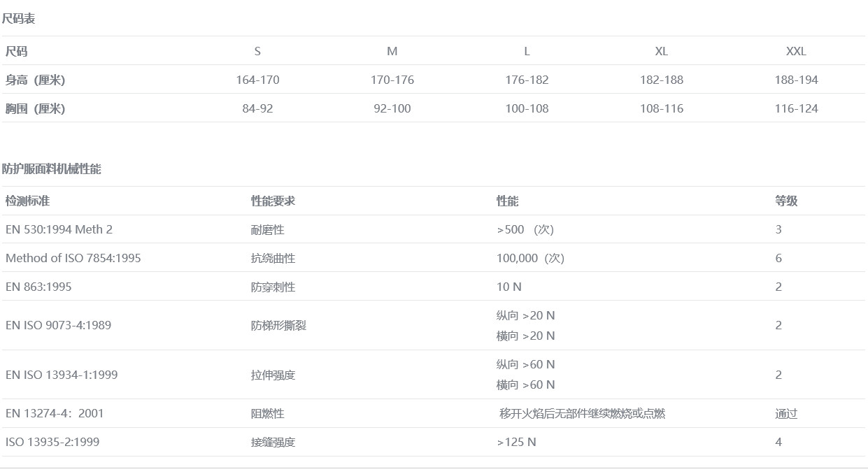Screen dimensions: 868x474
Task: Select the 等级 column header
Action: click(786, 201)
